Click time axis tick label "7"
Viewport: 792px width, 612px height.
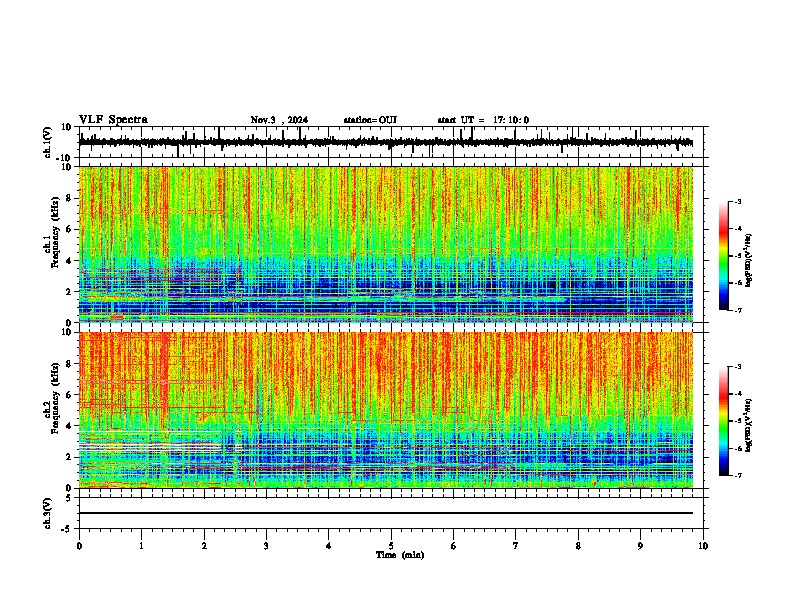point(516,546)
